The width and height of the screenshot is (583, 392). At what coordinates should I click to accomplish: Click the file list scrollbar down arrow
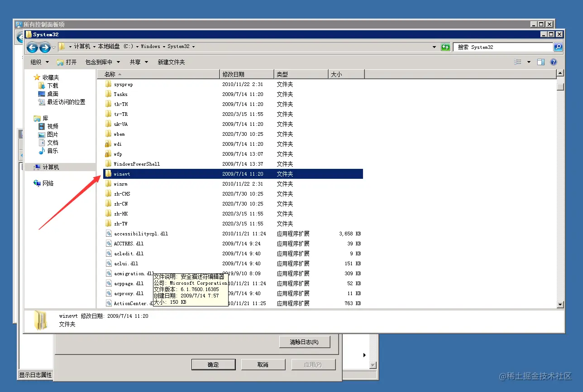[x=560, y=305]
